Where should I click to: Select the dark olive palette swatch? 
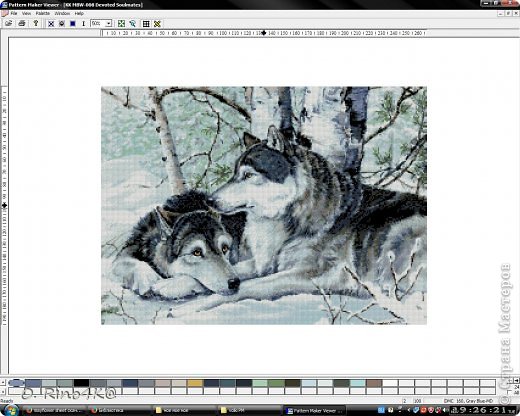pyautogui.click(x=293, y=383)
